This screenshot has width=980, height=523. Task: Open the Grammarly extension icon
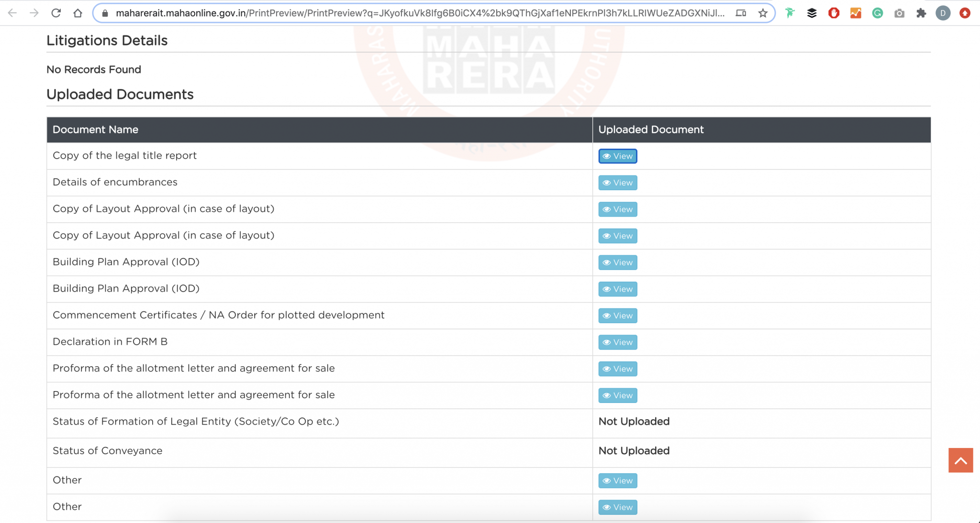(x=878, y=13)
